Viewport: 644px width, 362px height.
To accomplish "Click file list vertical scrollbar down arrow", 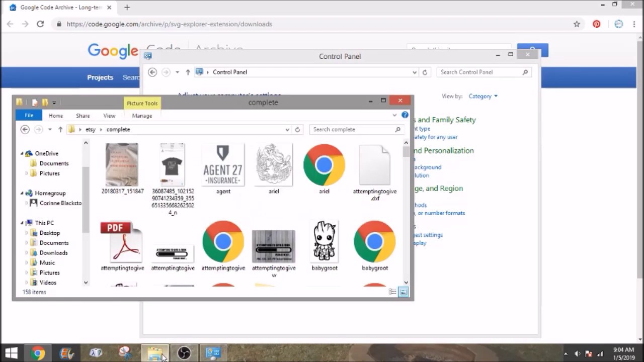I will [x=406, y=283].
